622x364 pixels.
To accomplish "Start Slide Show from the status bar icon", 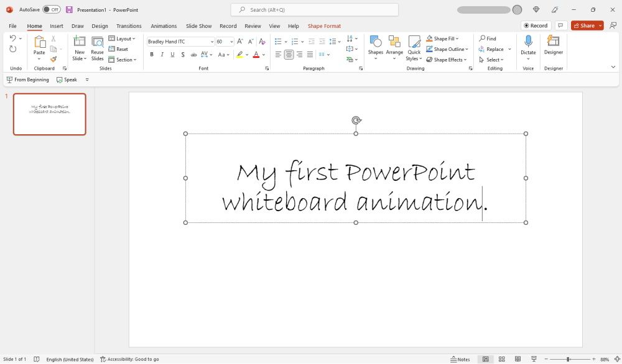I will (534, 358).
